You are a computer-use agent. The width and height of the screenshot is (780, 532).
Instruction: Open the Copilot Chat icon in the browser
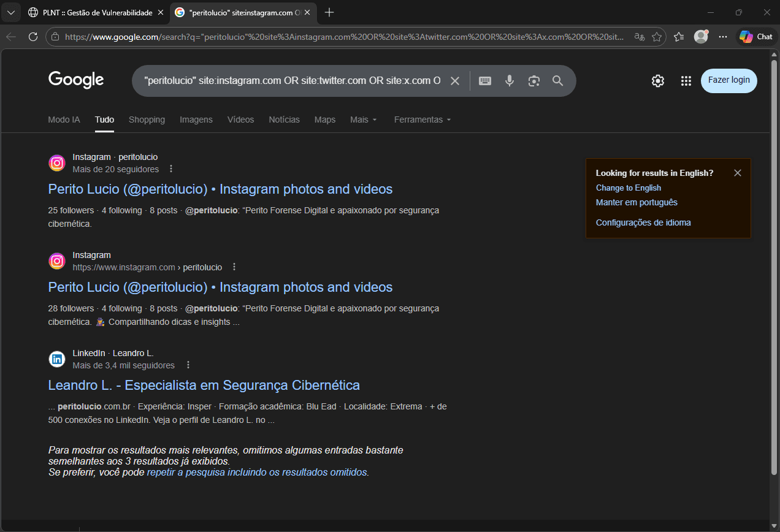(755, 36)
